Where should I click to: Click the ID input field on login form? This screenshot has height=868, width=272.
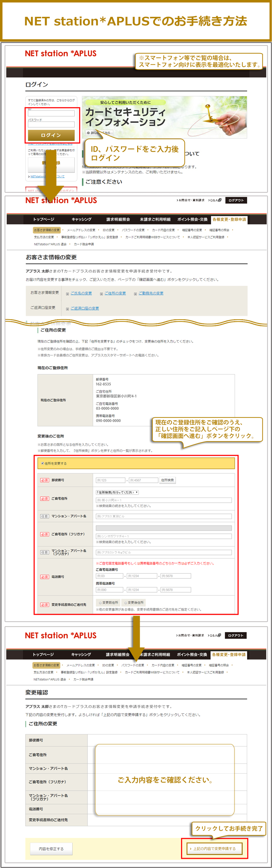[x=51, y=113]
